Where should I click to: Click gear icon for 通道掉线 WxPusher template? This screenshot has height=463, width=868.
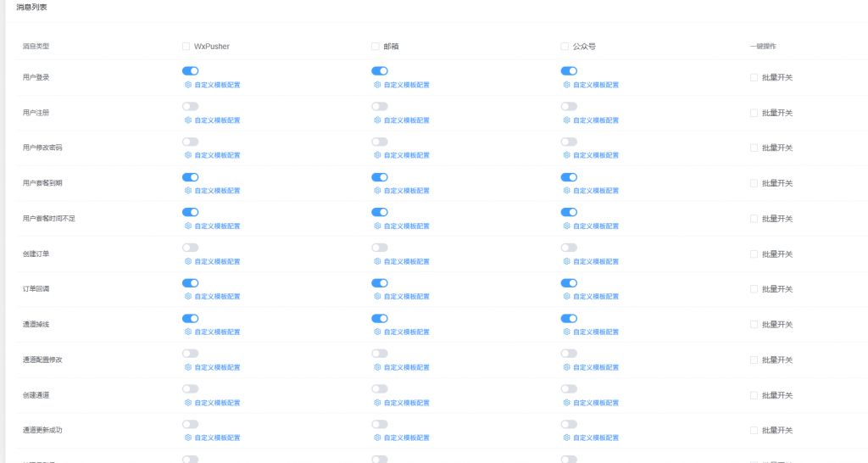point(188,332)
